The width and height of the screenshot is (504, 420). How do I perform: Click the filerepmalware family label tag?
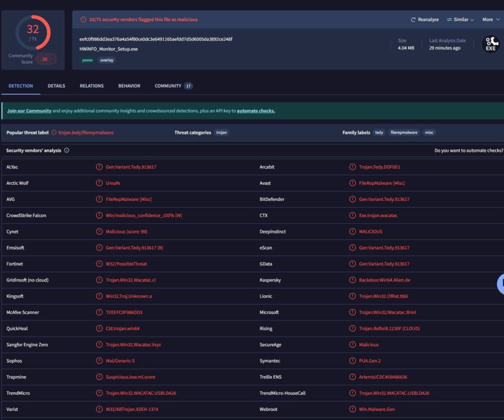click(x=404, y=133)
